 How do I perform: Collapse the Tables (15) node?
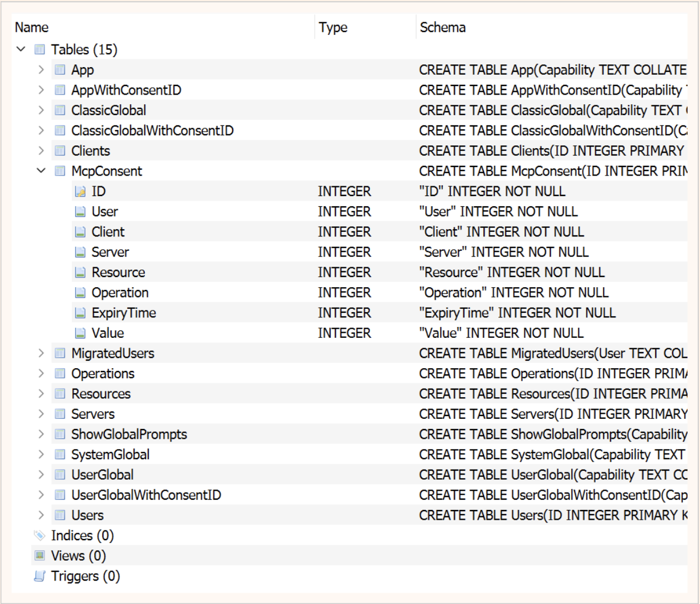(21, 50)
